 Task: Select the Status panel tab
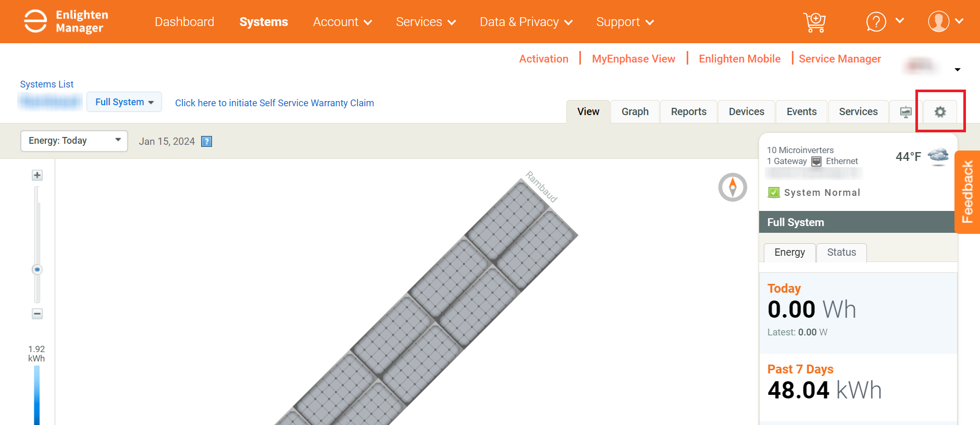[x=841, y=253]
